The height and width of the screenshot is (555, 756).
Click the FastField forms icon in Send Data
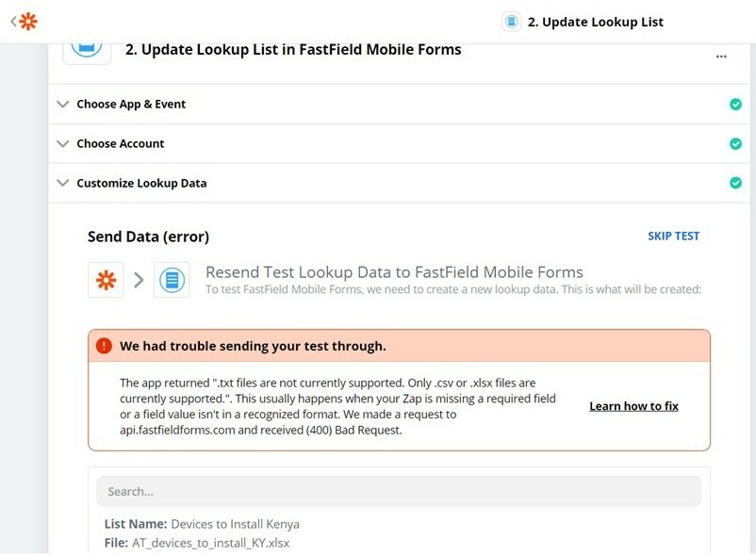pyautogui.click(x=173, y=280)
